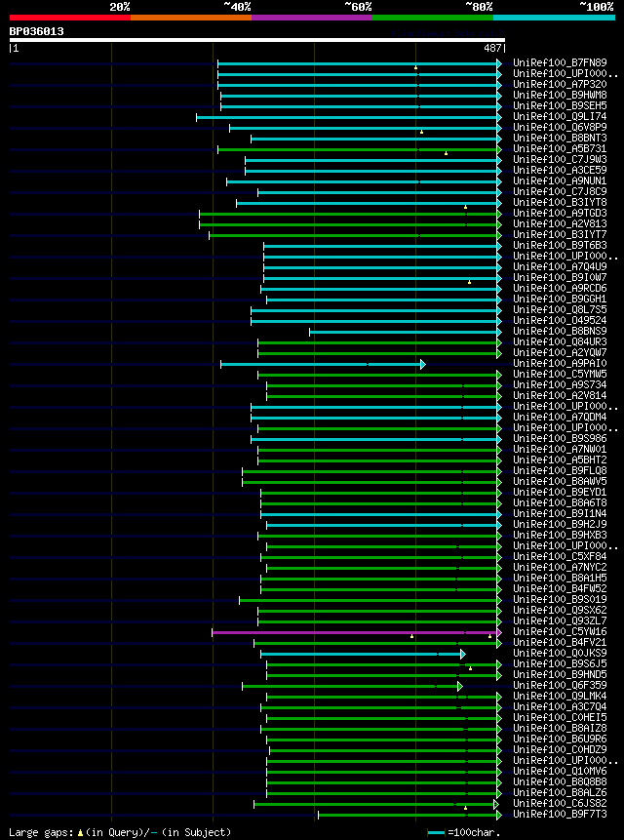
Task: Open the UniRef100_A7P320 hit
Action: pos(560,85)
